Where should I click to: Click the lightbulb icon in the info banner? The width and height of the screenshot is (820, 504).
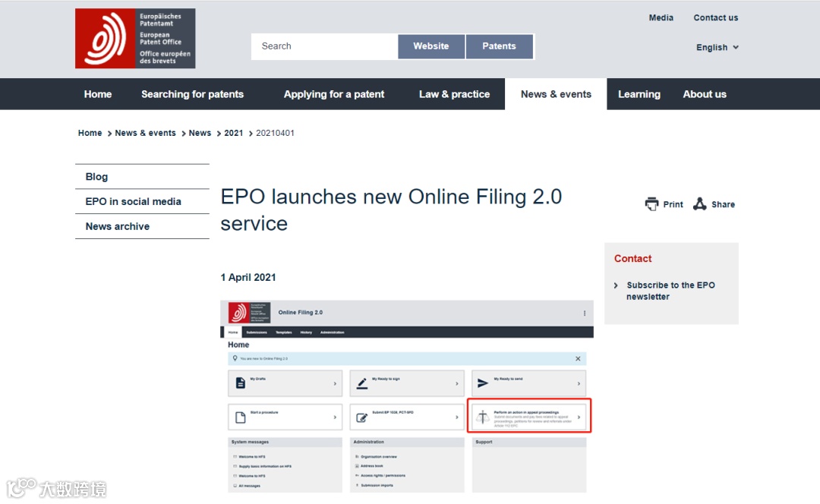235,358
